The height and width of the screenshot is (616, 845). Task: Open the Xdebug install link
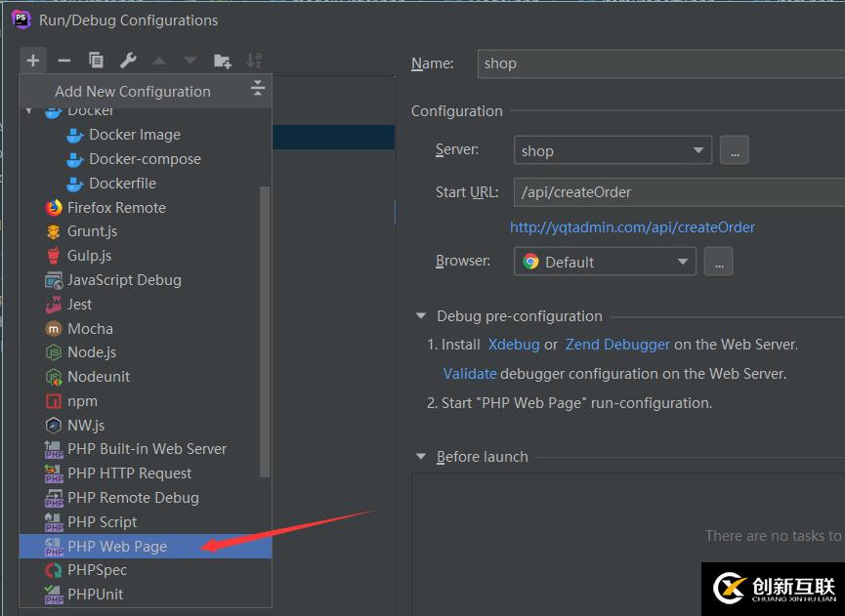tap(513, 345)
